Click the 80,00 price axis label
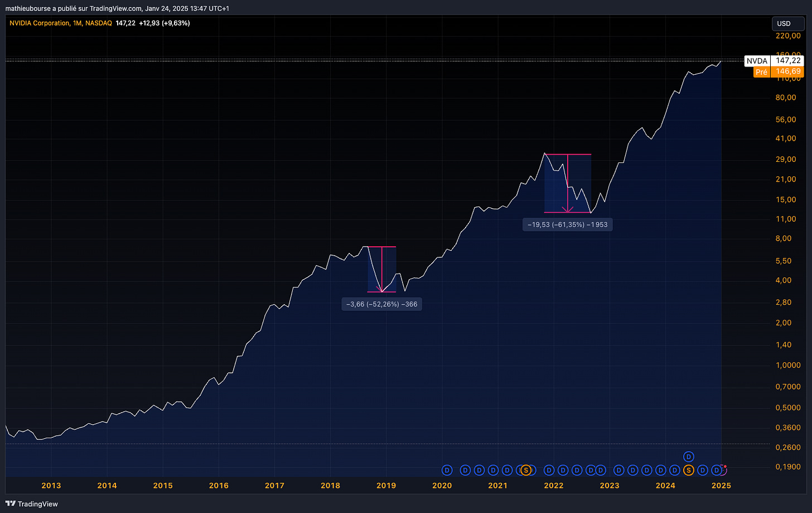Viewport: 812px width, 513px height. point(786,97)
